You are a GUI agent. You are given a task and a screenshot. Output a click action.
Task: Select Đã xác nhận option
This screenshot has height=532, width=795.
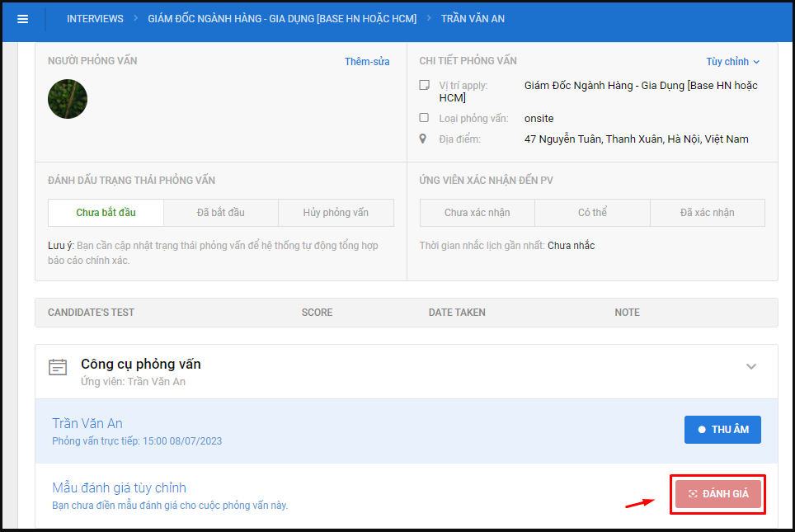(708, 213)
